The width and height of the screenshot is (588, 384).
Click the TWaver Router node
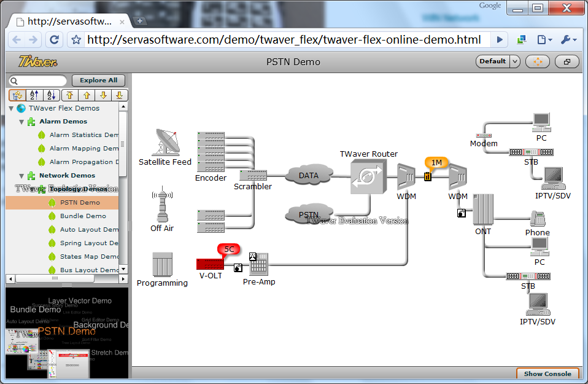pyautogui.click(x=368, y=176)
